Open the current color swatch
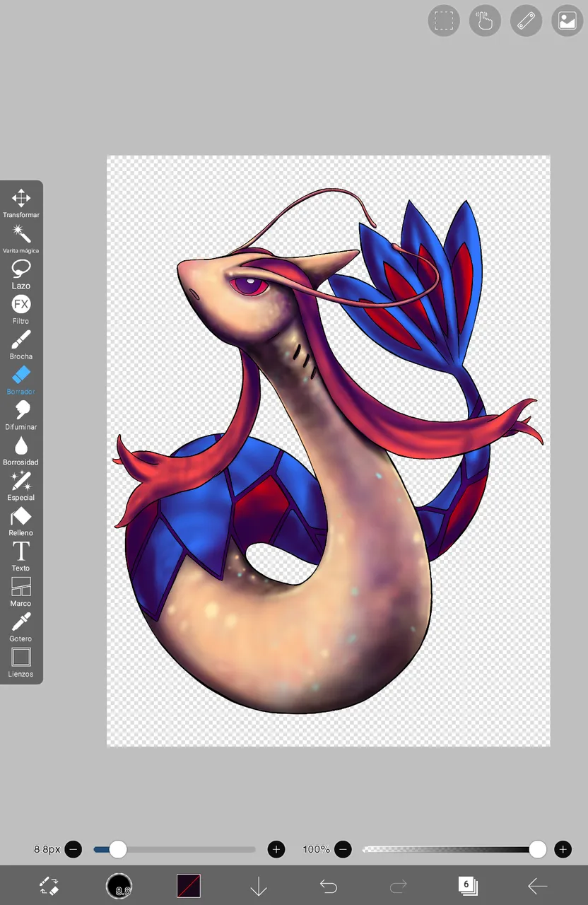Image resolution: width=588 pixels, height=905 pixels. coord(189,885)
